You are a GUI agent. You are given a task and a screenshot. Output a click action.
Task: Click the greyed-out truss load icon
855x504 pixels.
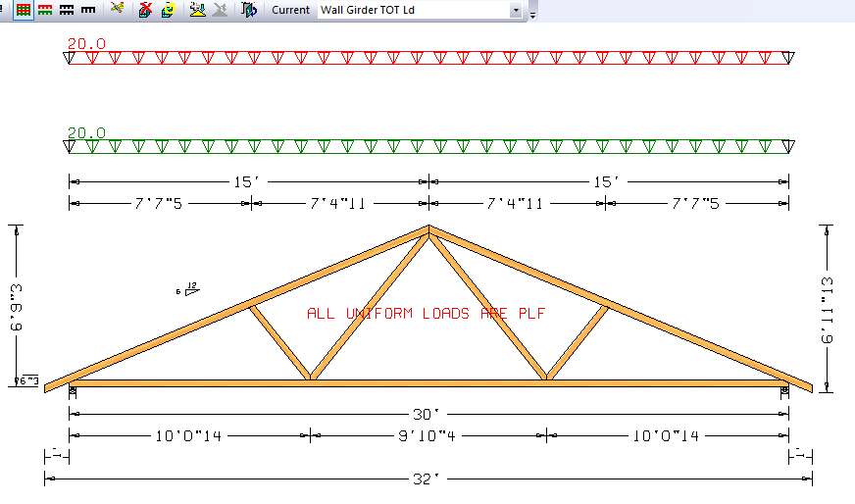(220, 9)
